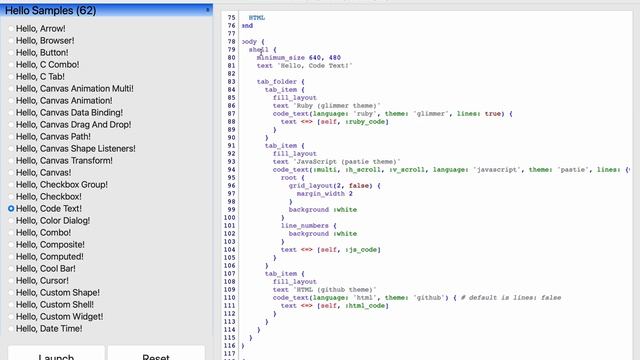Screen dimensions: 640x360
Task: Click 'line_numbers {' in the code editor
Action: point(309,225)
